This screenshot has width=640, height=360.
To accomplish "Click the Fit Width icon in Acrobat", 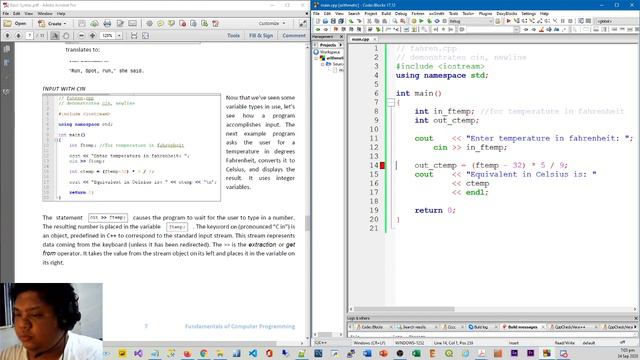I will 134,36.
